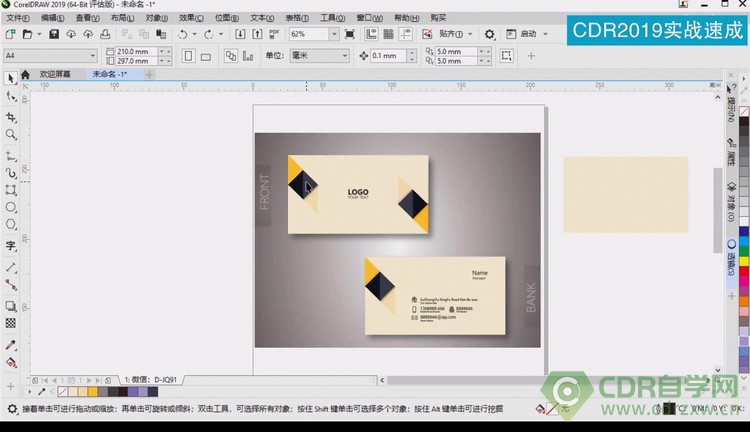Screen dimensions: 750x432
Task: Open the units 毫米 dropdown
Action: (x=344, y=56)
